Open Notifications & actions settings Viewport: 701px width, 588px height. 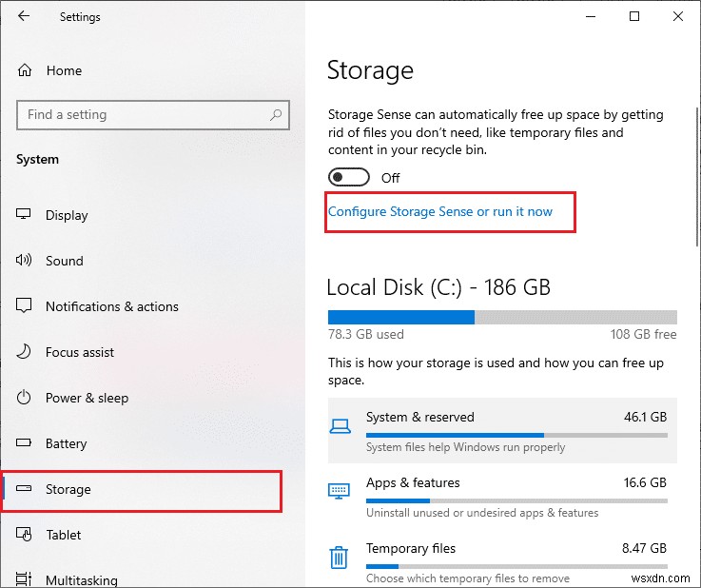click(111, 306)
